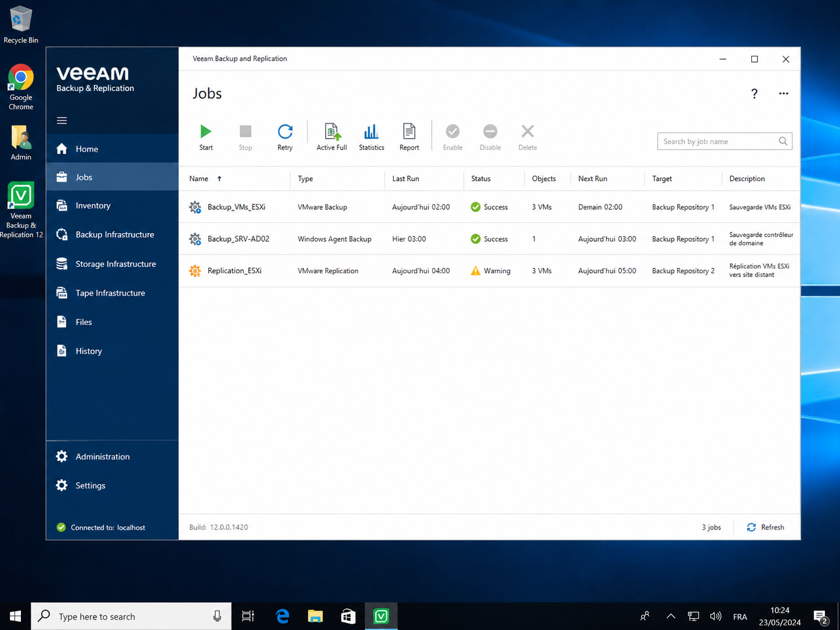840x630 pixels.
Task: Toggle the hamburger sidebar menu
Action: (62, 121)
